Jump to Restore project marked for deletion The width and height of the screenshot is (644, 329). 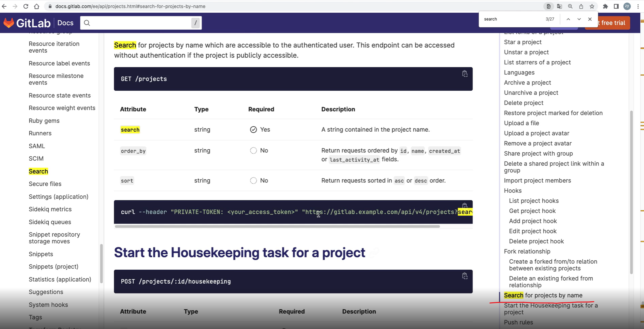pyautogui.click(x=553, y=113)
